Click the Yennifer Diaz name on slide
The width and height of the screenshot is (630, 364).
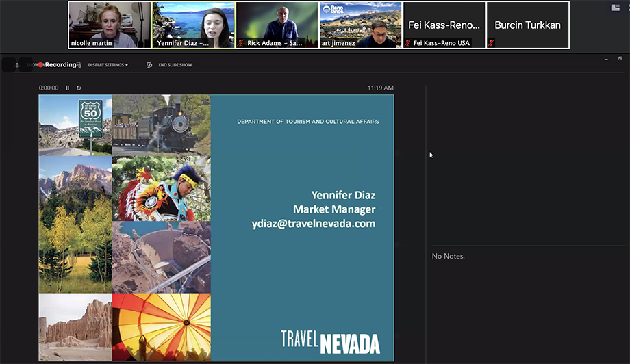(x=343, y=195)
